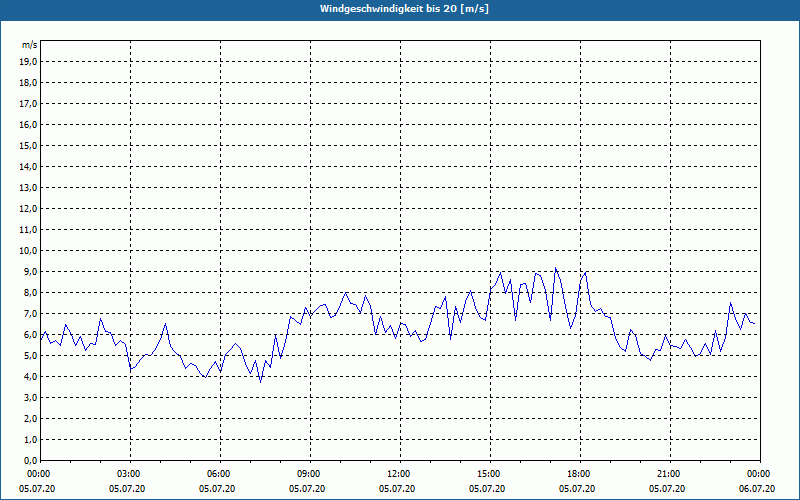800x500 pixels.
Task: Click the 'm/s' unit label on the y-axis
Action: pyautogui.click(x=30, y=45)
